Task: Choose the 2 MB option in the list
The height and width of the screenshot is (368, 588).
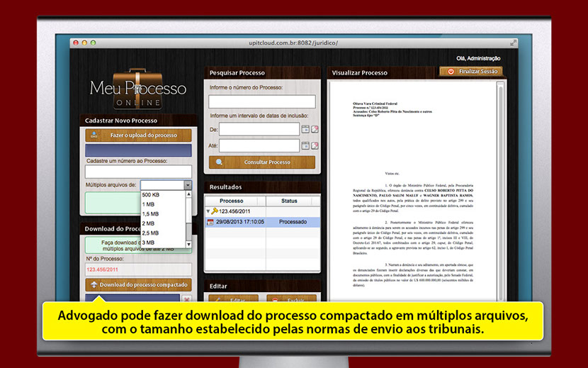Action: (148, 223)
